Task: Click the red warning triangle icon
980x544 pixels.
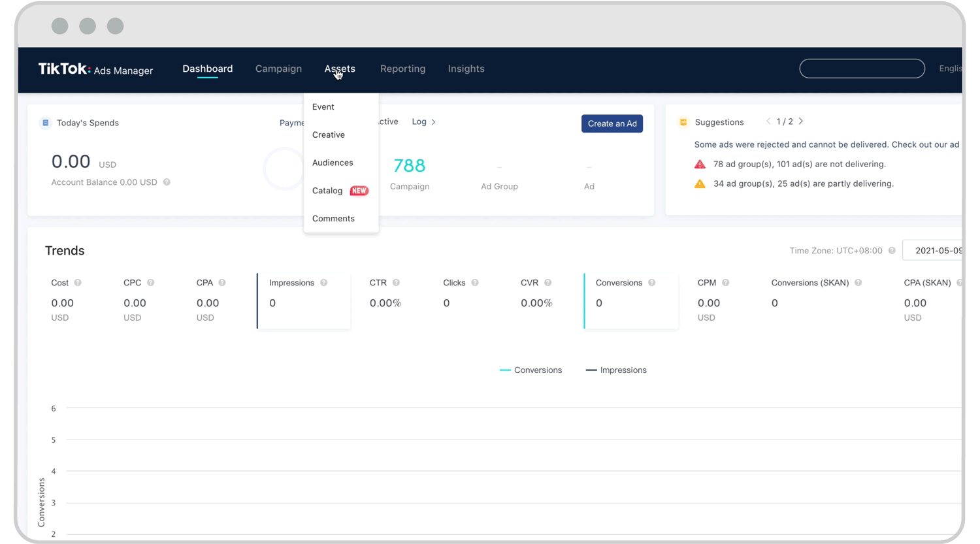Action: (x=700, y=165)
